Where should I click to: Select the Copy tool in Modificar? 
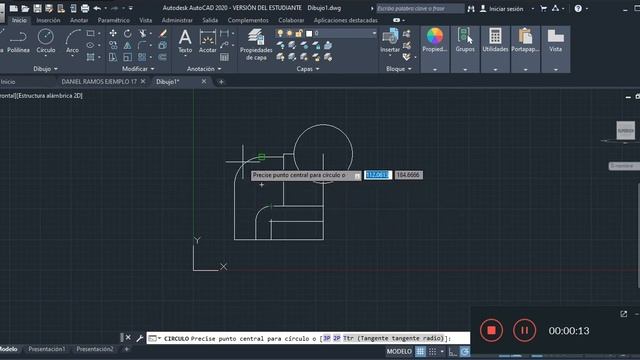[113, 45]
